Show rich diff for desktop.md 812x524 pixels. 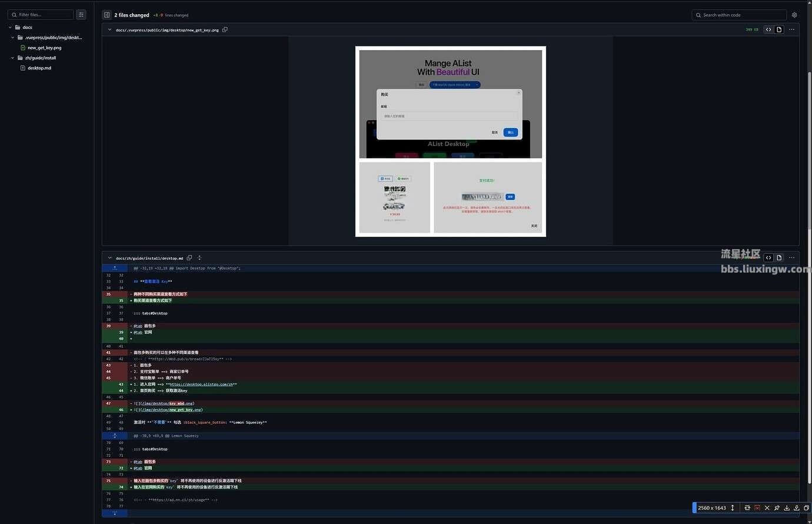(x=779, y=258)
